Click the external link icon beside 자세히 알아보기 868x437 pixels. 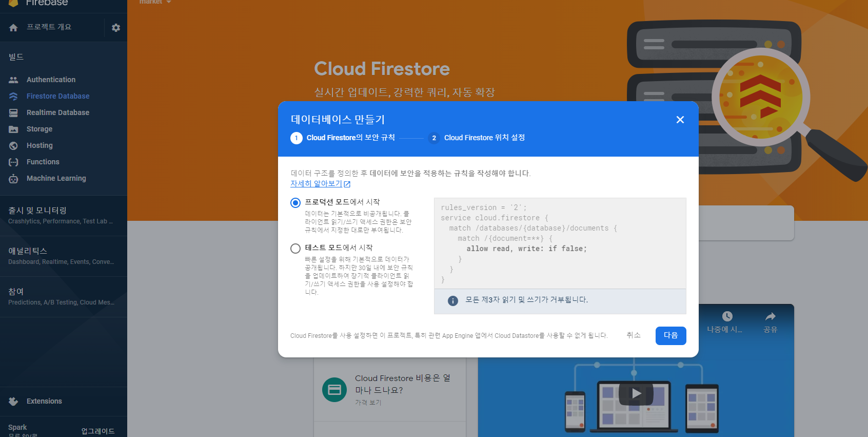coord(347,184)
